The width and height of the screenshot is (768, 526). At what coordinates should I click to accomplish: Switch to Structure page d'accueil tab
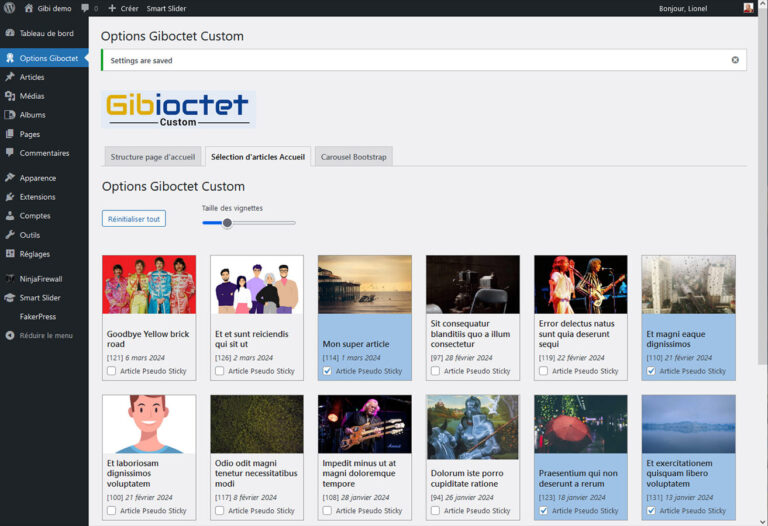coord(153,157)
